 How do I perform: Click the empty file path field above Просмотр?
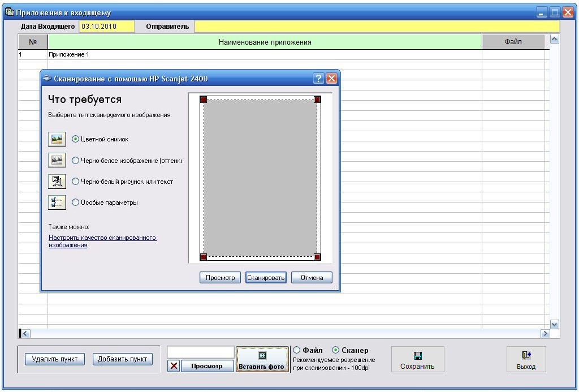tap(201, 352)
